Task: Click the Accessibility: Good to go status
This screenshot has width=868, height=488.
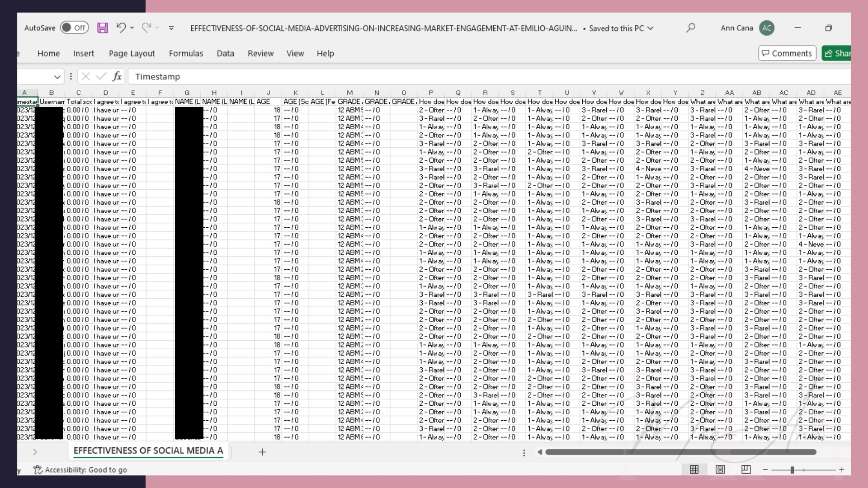Action: [80, 470]
